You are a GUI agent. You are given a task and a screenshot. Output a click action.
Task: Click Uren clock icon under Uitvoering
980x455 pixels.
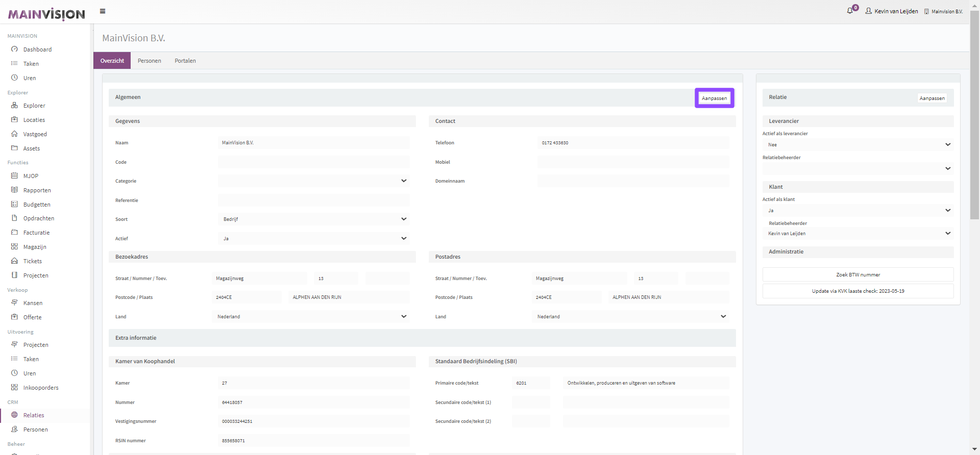[x=14, y=373]
